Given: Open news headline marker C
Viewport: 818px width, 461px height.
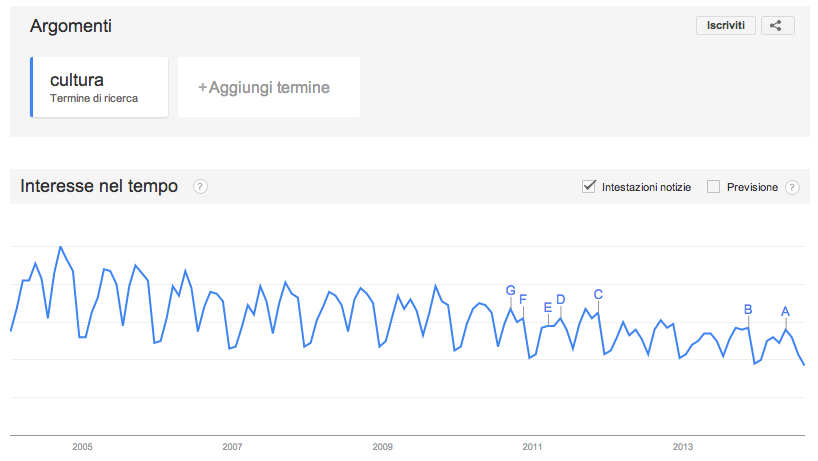Looking at the screenshot, I should [598, 295].
